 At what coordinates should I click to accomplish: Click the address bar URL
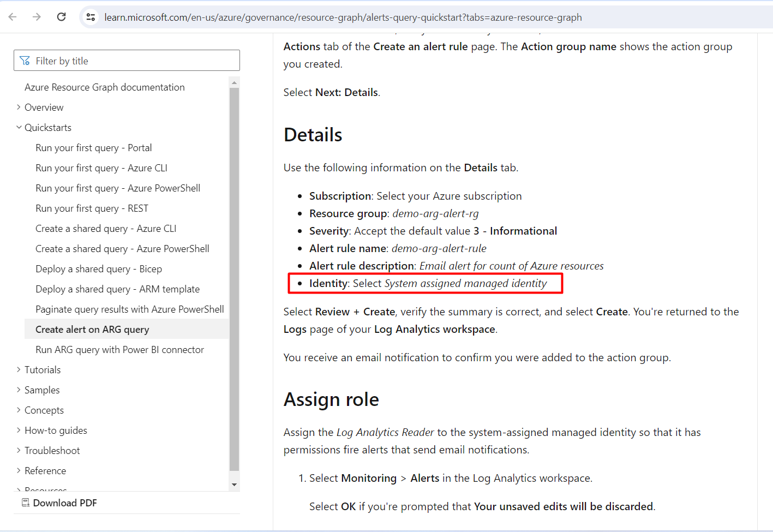[343, 17]
